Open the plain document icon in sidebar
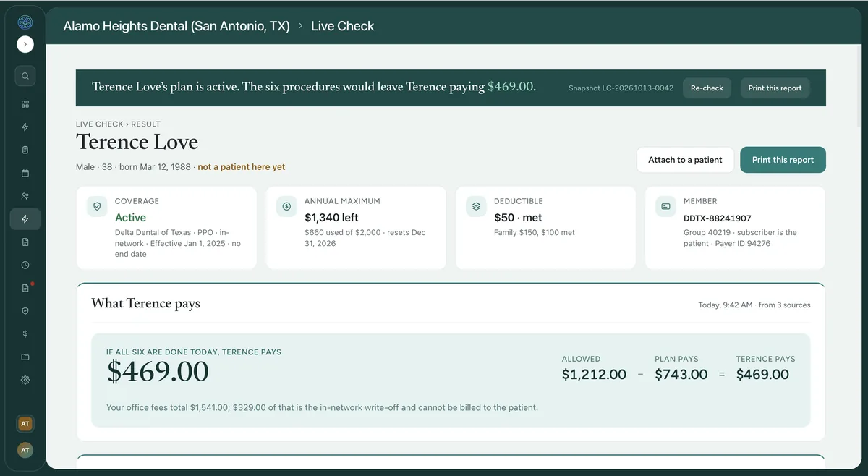The height and width of the screenshot is (476, 868). [x=25, y=242]
